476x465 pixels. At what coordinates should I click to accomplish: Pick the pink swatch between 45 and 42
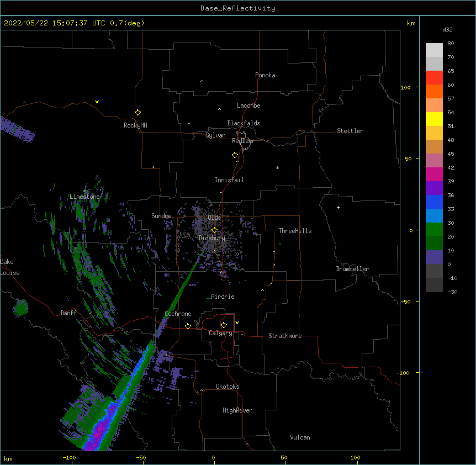(x=434, y=161)
